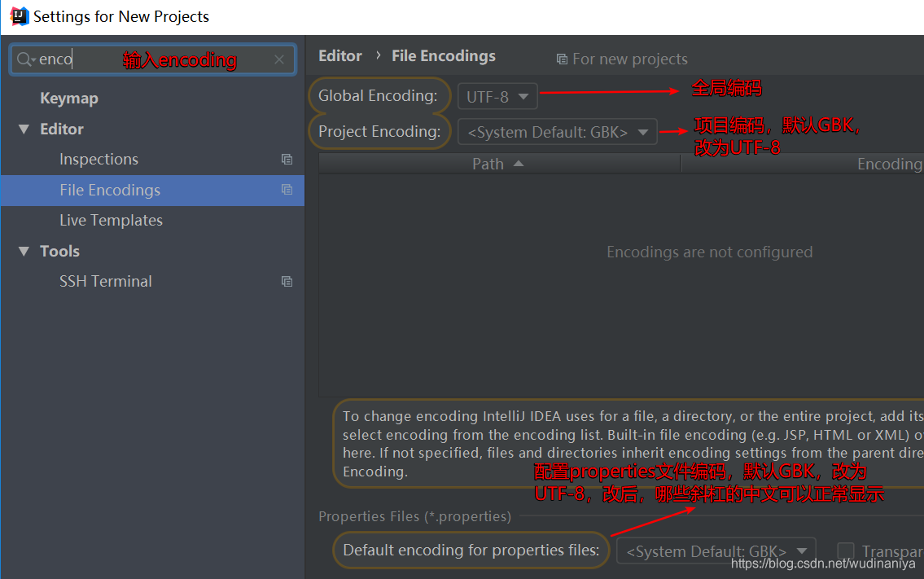Viewport: 924px width, 579px height.
Task: Select the Tools category label
Action: coord(59,251)
